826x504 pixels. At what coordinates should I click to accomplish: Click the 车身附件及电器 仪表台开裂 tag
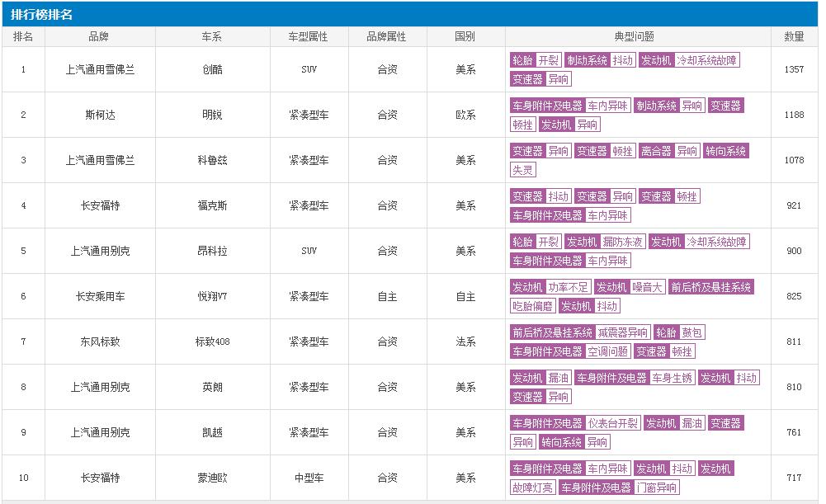click(x=575, y=422)
